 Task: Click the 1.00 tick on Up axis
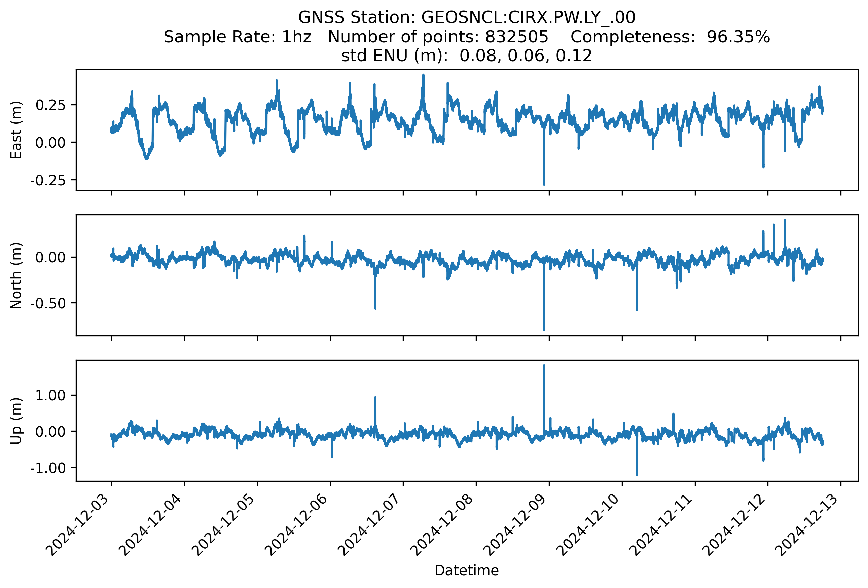tap(50, 395)
